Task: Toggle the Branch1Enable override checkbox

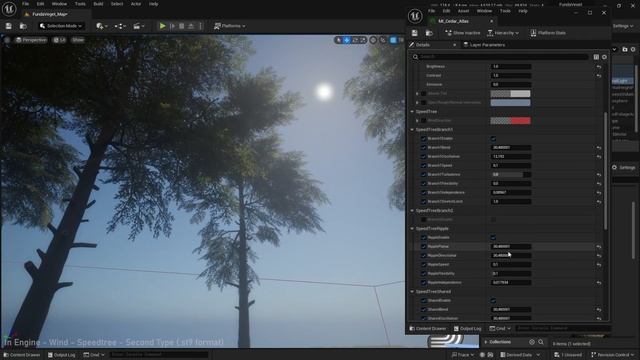Action: pyautogui.click(x=424, y=139)
